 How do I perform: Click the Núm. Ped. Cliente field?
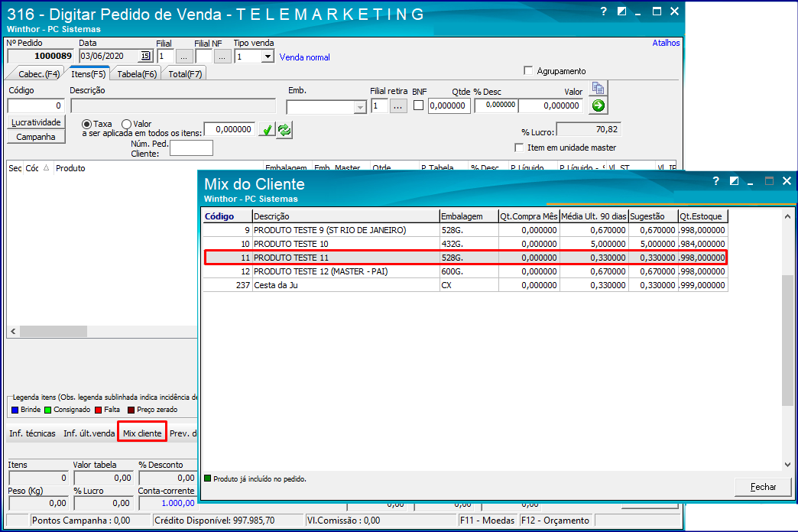click(191, 148)
